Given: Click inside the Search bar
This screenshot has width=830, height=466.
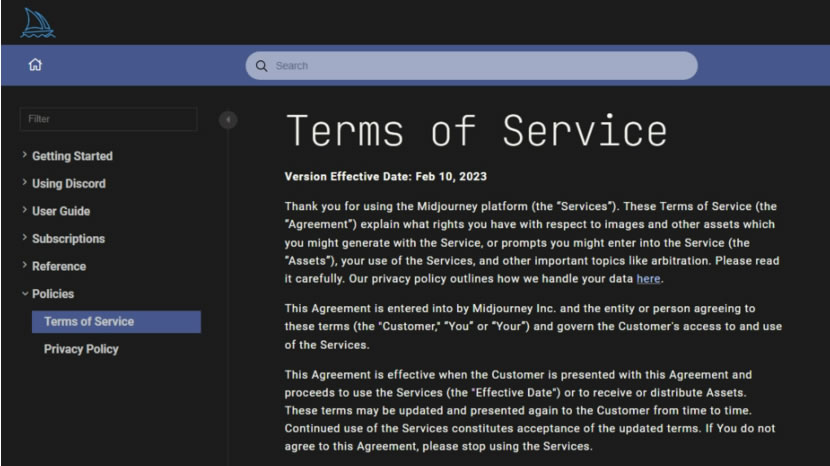Looking at the screenshot, I should coord(471,66).
